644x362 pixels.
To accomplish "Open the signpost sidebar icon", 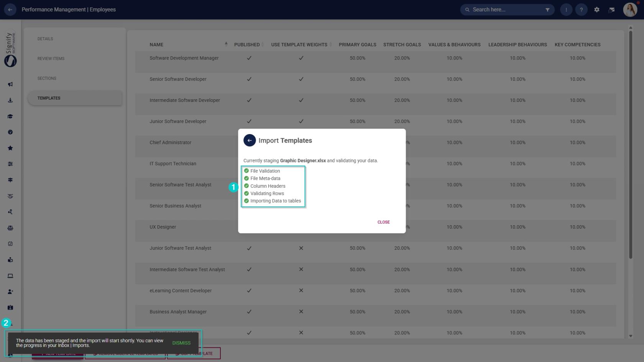I will pos(10,180).
